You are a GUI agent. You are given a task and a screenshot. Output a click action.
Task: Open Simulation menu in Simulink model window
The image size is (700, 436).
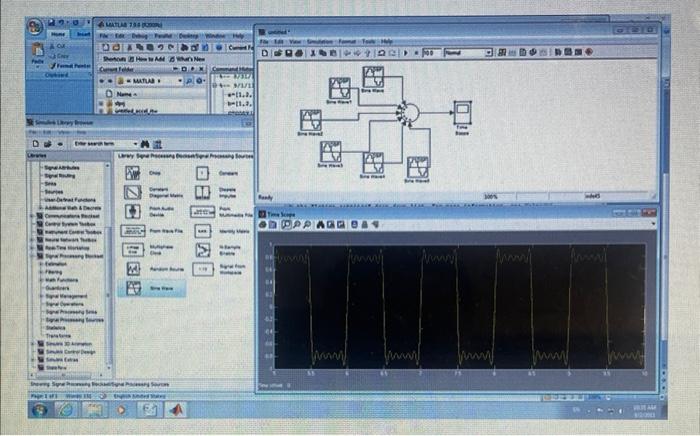(x=320, y=42)
